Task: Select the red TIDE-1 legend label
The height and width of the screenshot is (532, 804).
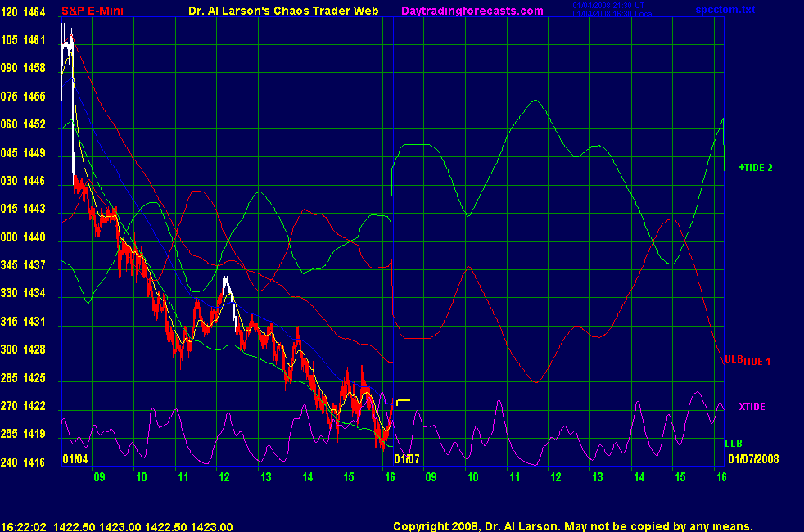Action: coord(757,361)
